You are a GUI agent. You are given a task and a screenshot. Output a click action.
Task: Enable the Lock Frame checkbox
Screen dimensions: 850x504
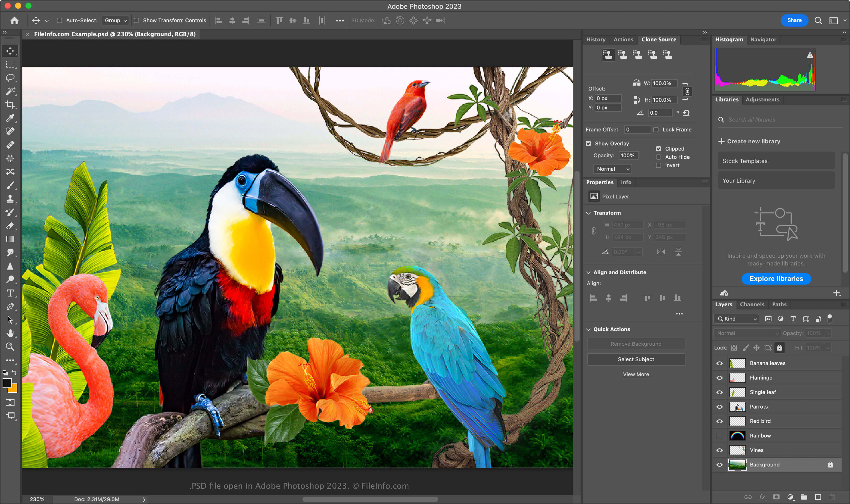point(656,130)
